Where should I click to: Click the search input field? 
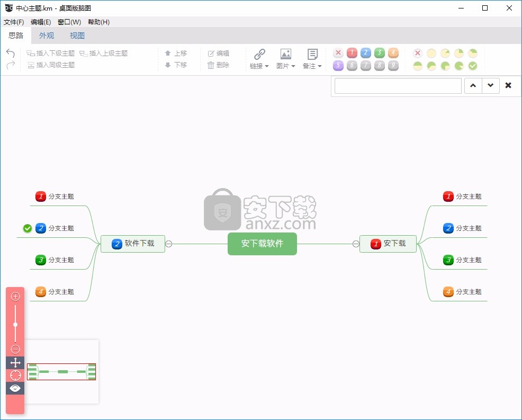(x=398, y=86)
